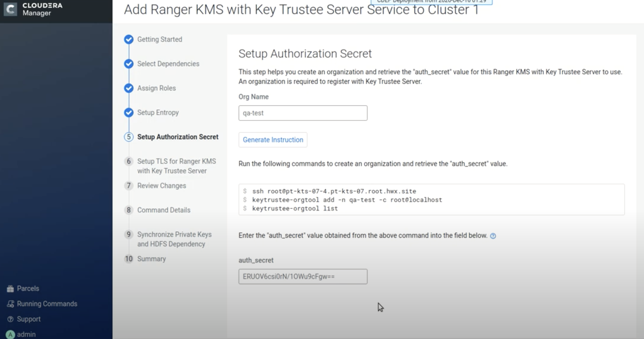Click the Assign Roles checkmark icon
This screenshot has height=339, width=644.
click(x=129, y=88)
